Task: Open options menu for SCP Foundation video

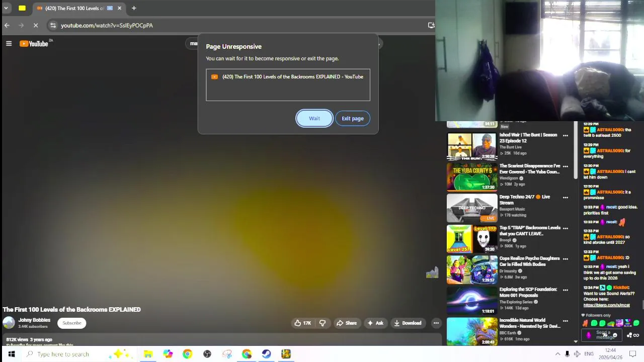Action: coord(566,290)
